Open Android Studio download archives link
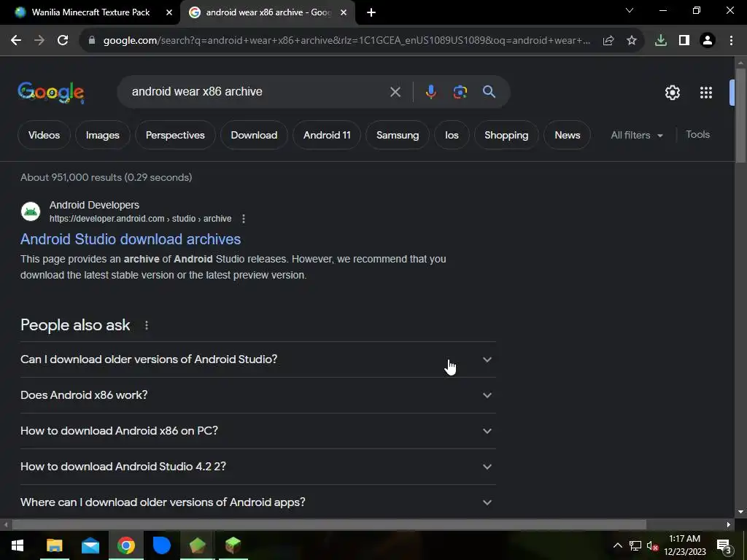Image resolution: width=747 pixels, height=560 pixels. (131, 239)
